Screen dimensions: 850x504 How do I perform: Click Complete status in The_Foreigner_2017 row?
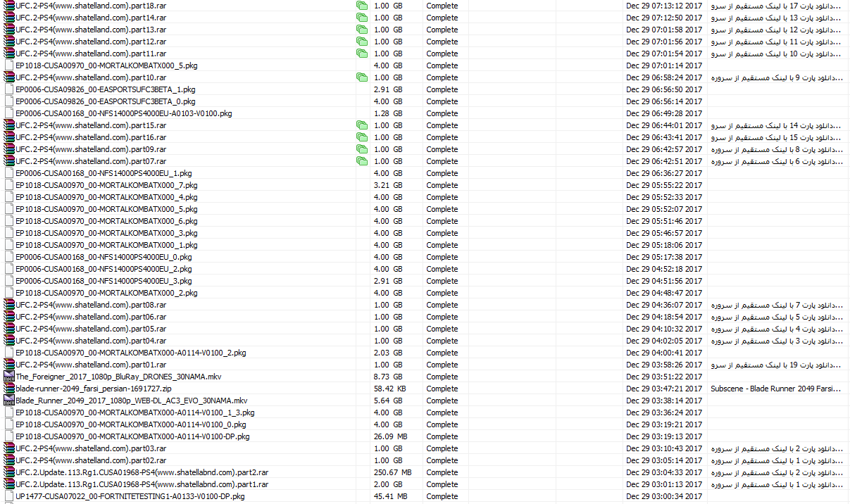(442, 377)
